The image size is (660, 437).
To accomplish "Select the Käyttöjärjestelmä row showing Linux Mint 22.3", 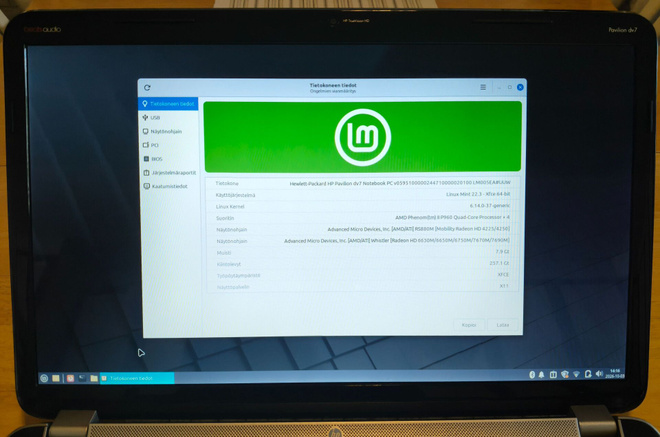I will pyautogui.click(x=362, y=195).
